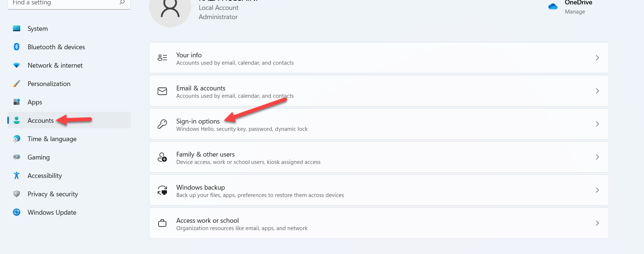644x254 pixels.
Task: Click the Accessibility figure icon
Action: [x=17, y=175]
